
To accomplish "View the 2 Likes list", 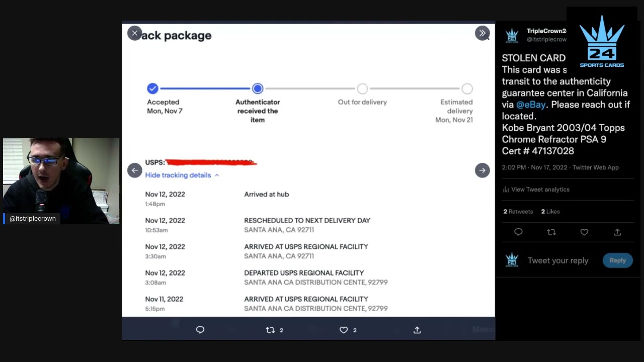I will [x=550, y=212].
